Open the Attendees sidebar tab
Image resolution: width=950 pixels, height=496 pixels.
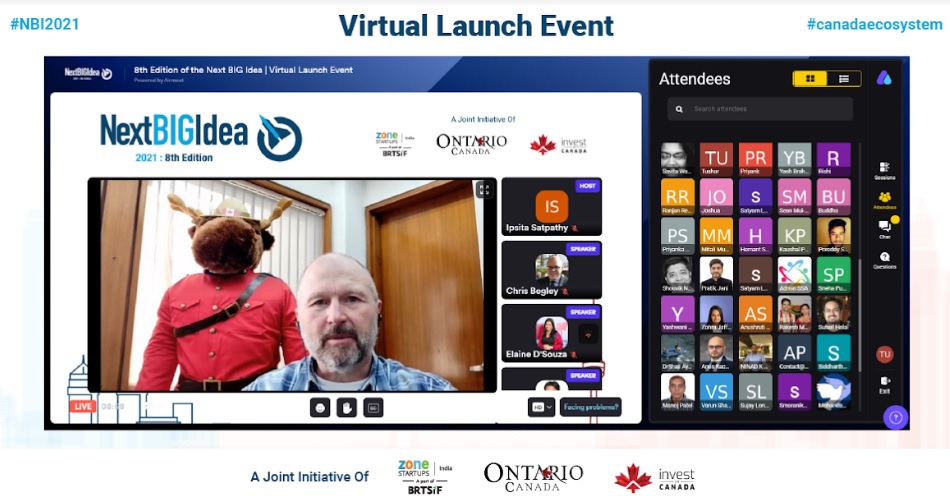point(885,200)
